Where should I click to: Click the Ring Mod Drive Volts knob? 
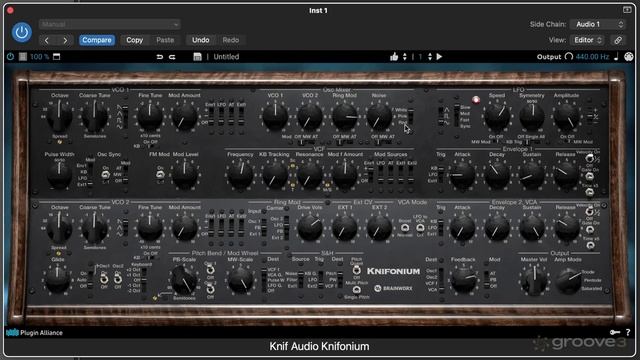(310, 228)
